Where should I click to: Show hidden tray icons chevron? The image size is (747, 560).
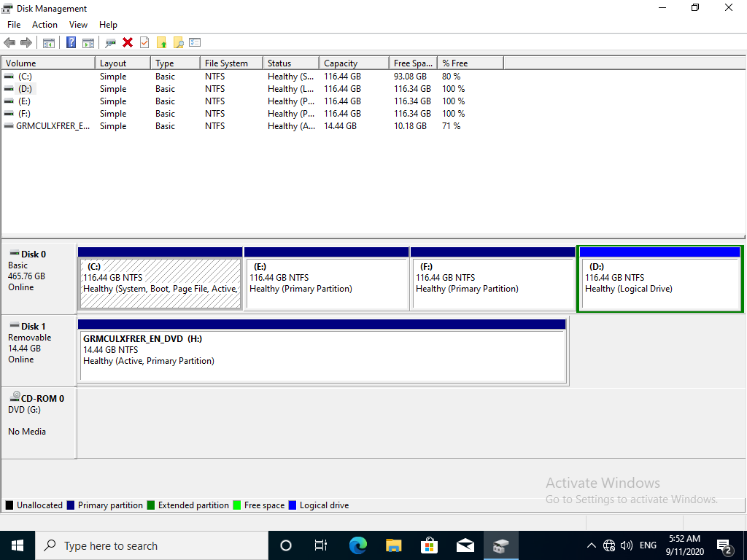(591, 545)
